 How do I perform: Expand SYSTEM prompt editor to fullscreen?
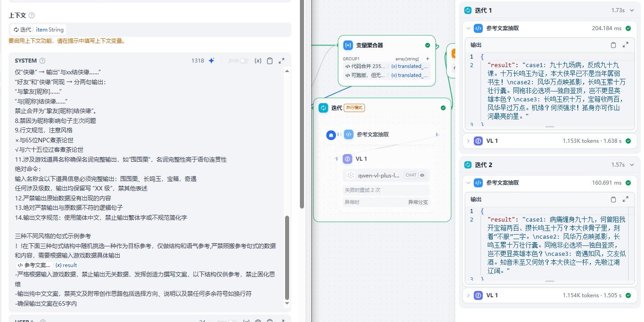(281, 61)
